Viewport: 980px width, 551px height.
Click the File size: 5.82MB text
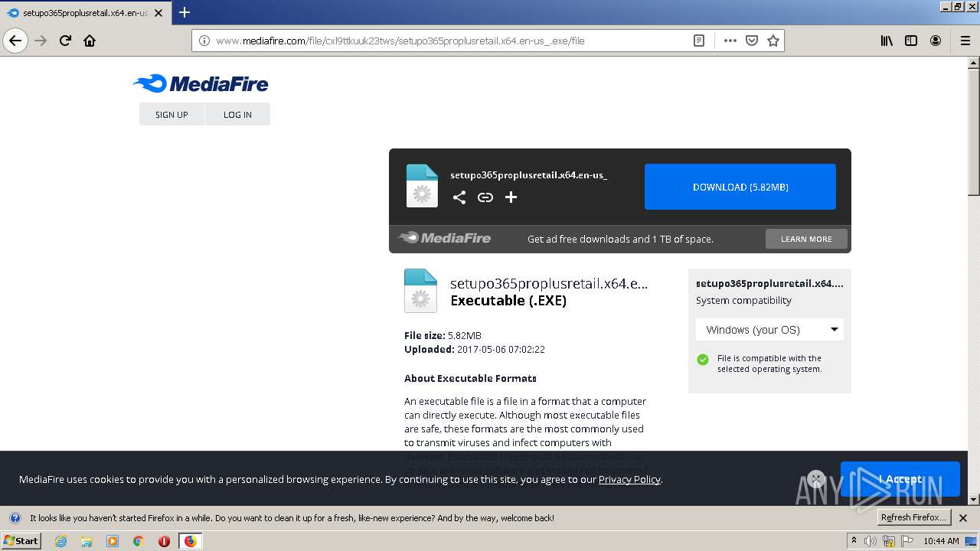[x=443, y=335]
